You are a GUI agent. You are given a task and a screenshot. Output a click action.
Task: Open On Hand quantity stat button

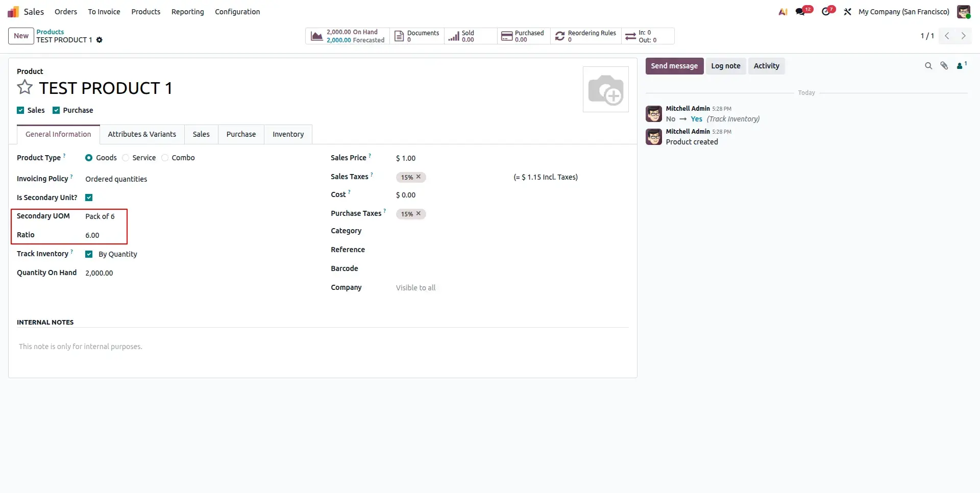(348, 36)
